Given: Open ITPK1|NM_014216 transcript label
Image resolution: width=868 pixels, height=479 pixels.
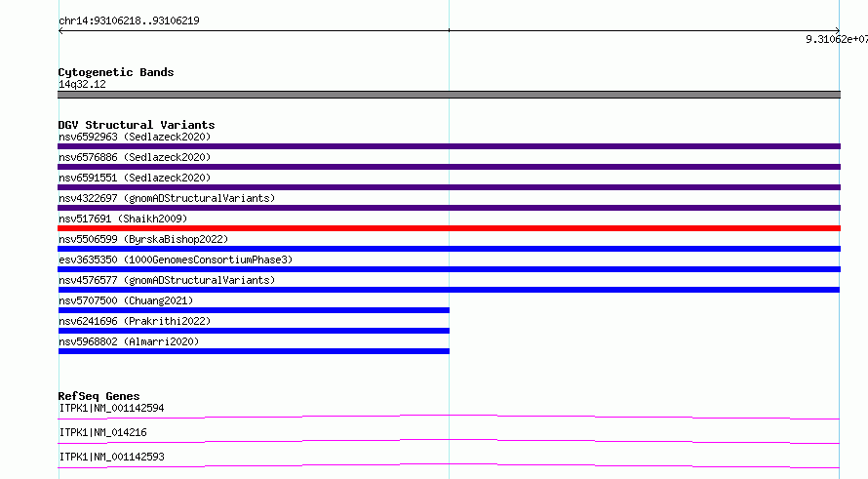Looking at the screenshot, I should (103, 432).
